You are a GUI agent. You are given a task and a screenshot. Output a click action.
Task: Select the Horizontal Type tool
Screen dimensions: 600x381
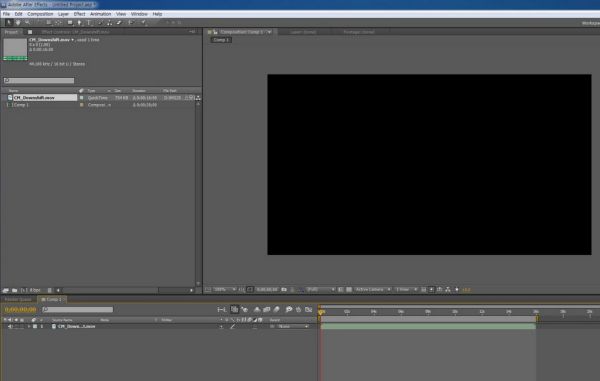89,23
